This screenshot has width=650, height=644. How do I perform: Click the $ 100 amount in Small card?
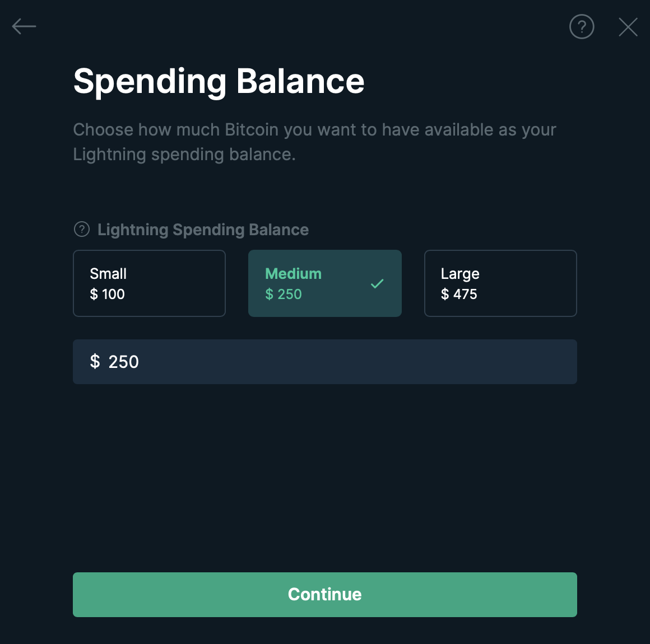coord(108,294)
